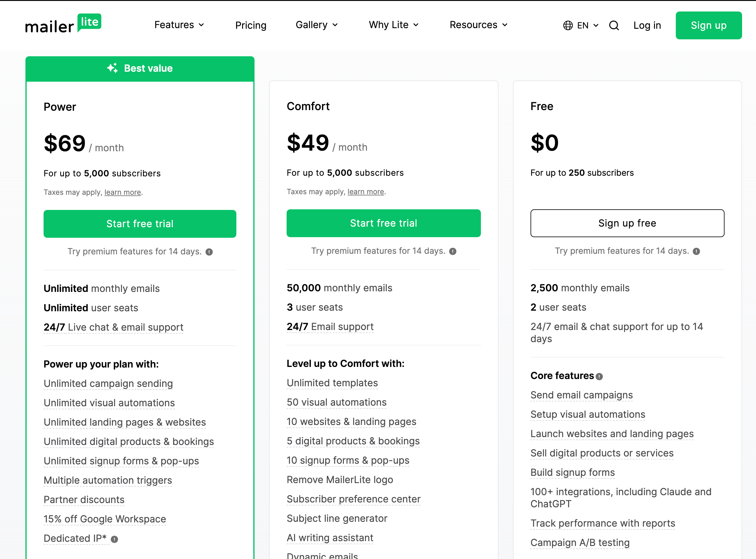This screenshot has height=559, width=756.
Task: Click the globe language icon
Action: coord(568,25)
